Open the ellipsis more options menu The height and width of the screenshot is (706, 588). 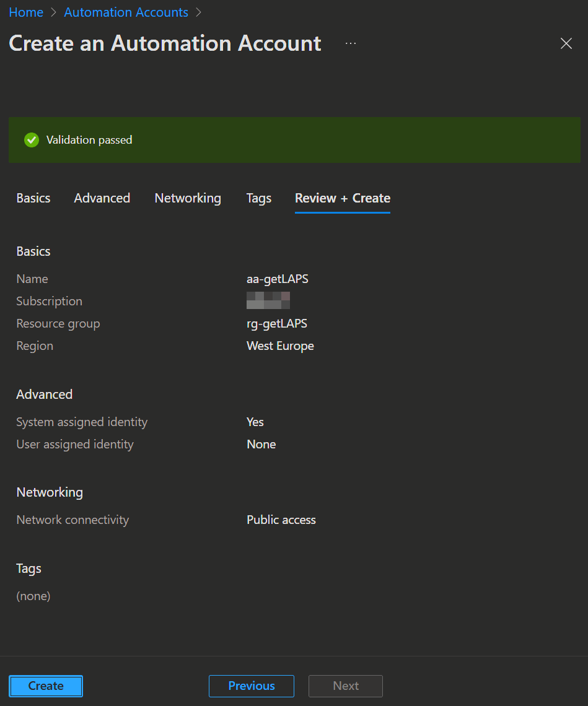click(x=351, y=43)
